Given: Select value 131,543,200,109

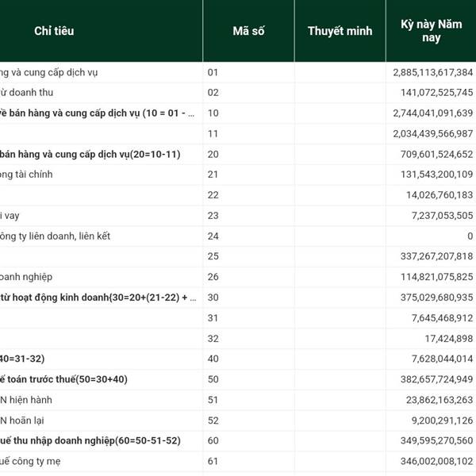Looking at the screenshot, I should tap(437, 175).
